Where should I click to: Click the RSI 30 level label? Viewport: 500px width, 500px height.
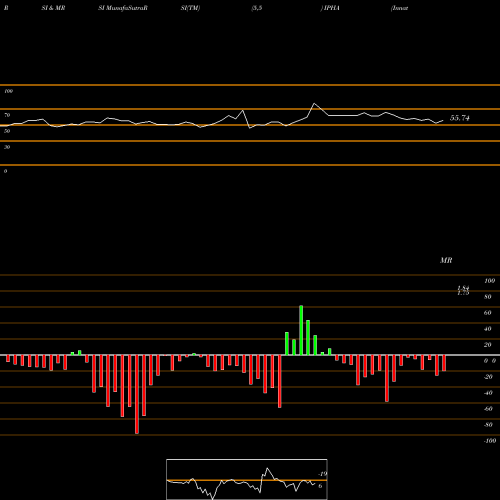[7, 147]
